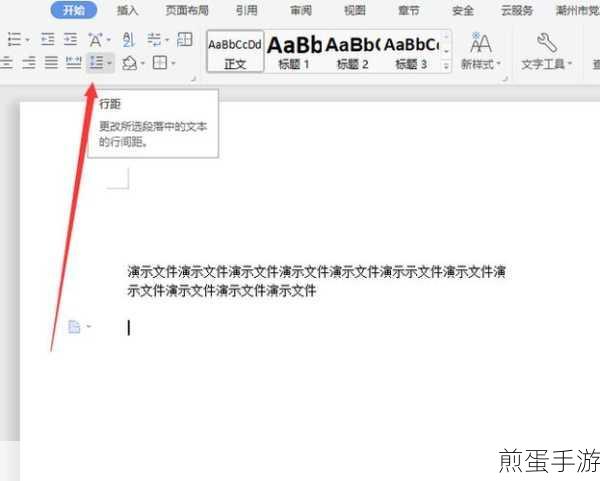The width and height of the screenshot is (600, 481).
Task: Click the sort A-Z icon
Action: [129, 40]
